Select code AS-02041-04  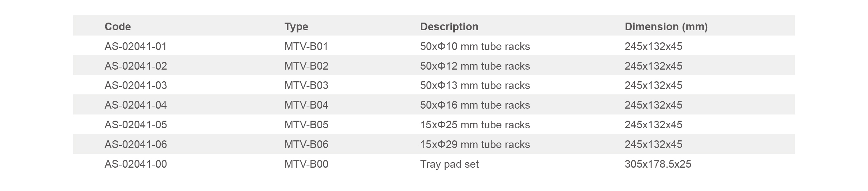tap(136, 105)
